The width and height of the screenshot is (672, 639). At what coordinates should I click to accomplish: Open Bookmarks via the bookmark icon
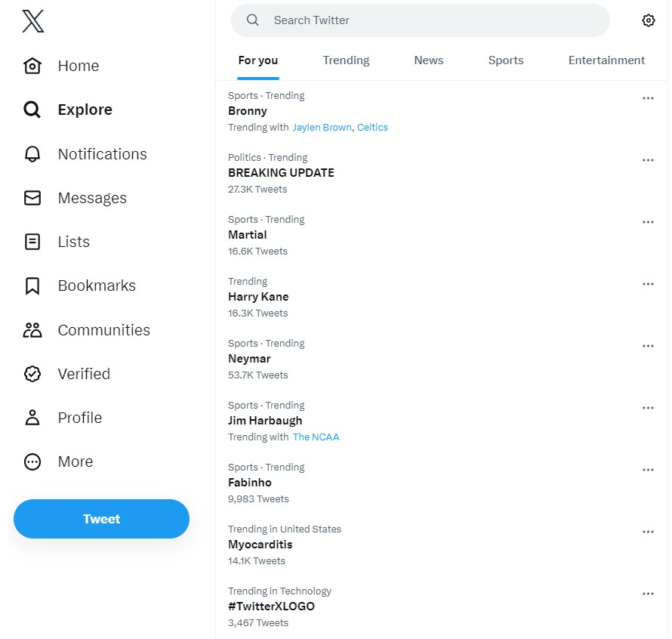[x=32, y=286]
